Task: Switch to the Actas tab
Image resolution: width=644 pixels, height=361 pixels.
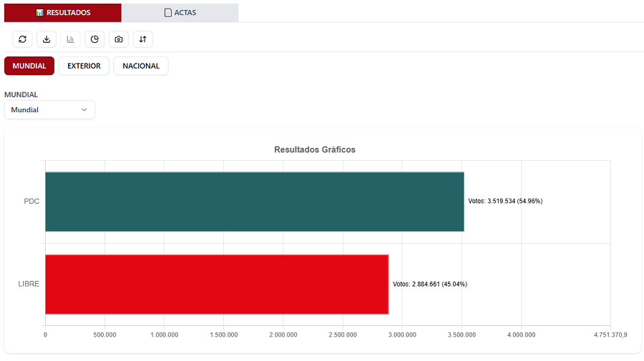Action: (180, 12)
